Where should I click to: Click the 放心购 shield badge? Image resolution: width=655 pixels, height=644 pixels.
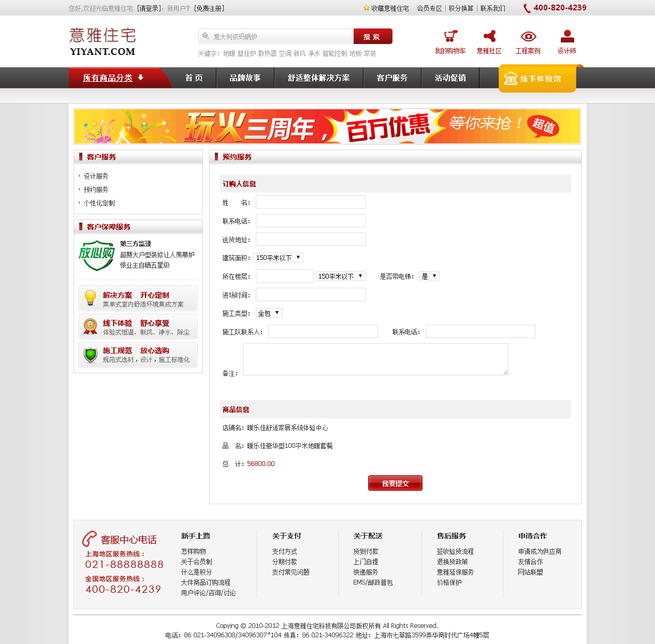96,255
